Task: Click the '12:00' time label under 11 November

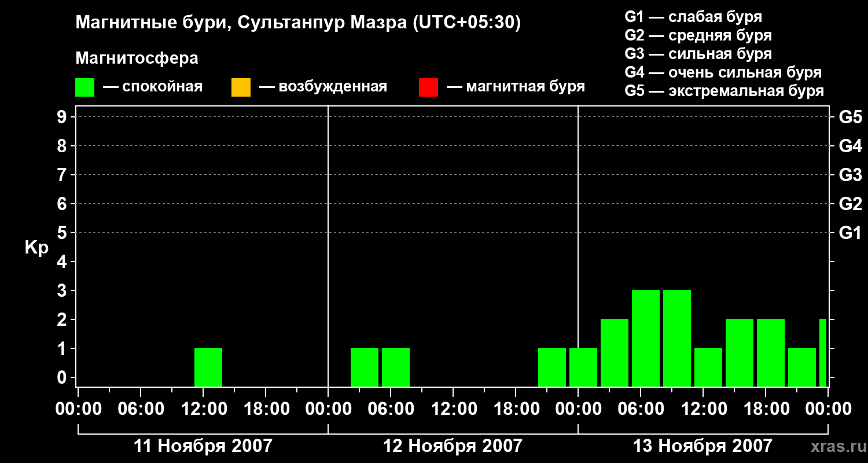Action: click(x=203, y=409)
